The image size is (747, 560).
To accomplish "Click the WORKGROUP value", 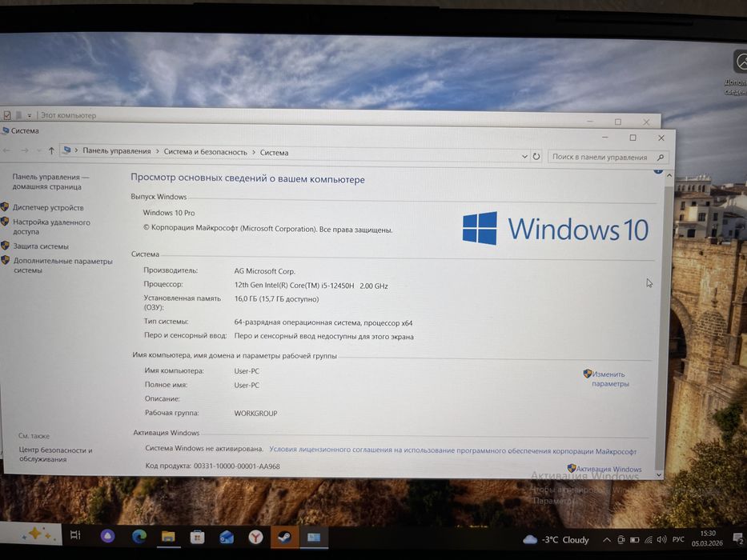I will 255,414.
